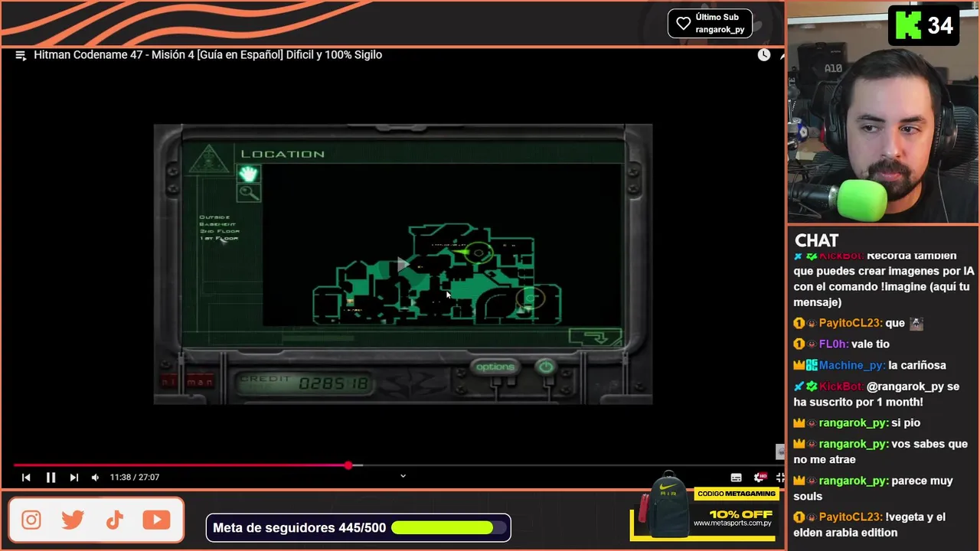Click upper green target circle on map
Image resolution: width=980 pixels, height=551 pixels.
479,253
